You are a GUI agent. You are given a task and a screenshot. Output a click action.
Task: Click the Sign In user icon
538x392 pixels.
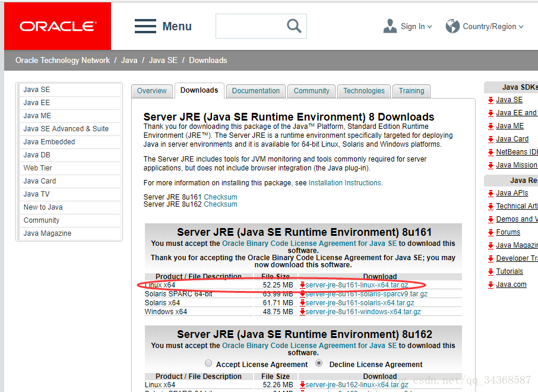(390, 26)
